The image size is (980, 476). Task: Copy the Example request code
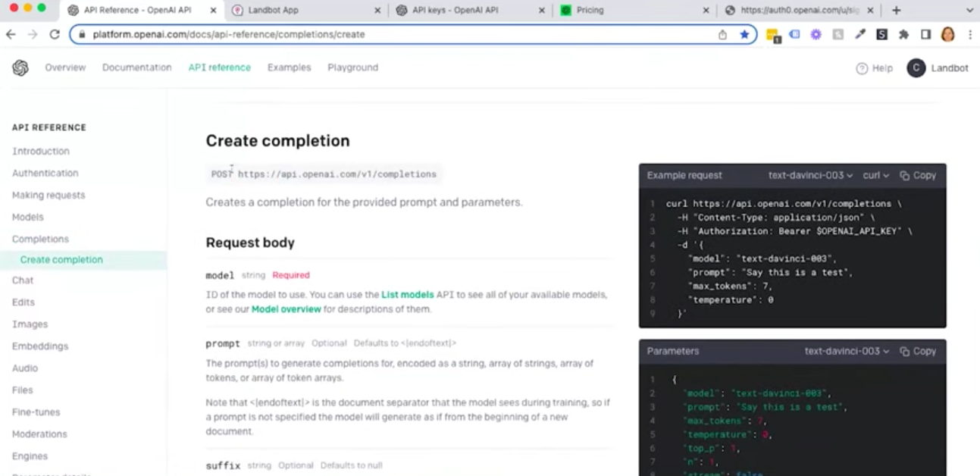918,175
